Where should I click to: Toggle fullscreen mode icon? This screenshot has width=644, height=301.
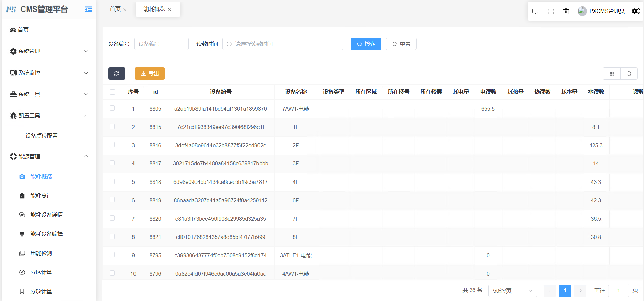551,11
